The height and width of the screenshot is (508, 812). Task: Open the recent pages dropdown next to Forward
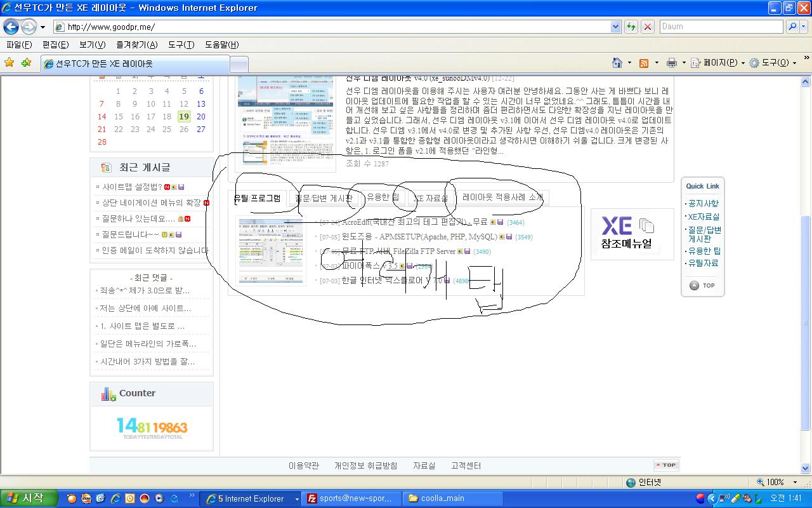[43, 27]
